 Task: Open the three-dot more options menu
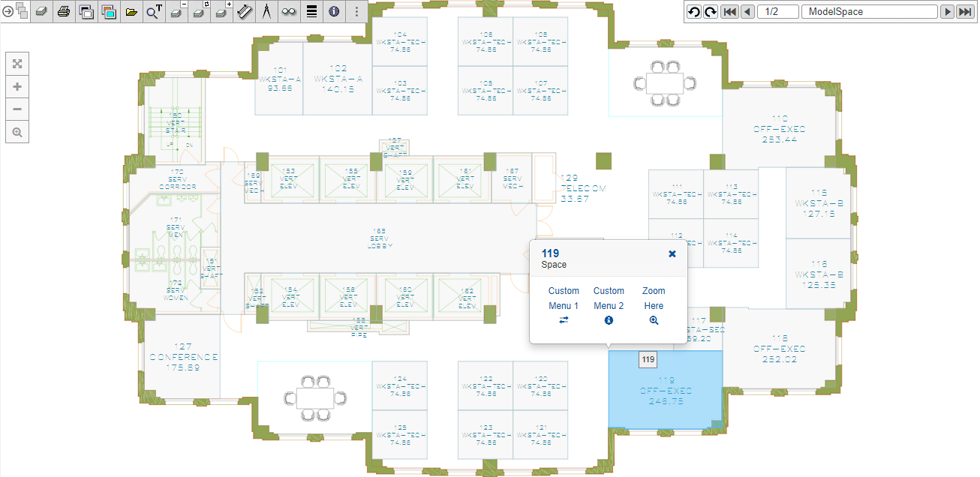click(356, 11)
